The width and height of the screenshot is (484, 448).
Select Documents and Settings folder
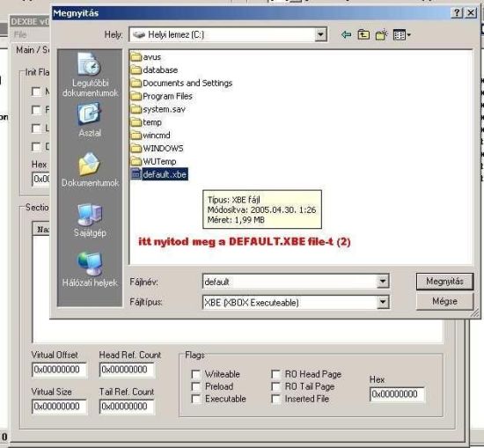click(181, 83)
